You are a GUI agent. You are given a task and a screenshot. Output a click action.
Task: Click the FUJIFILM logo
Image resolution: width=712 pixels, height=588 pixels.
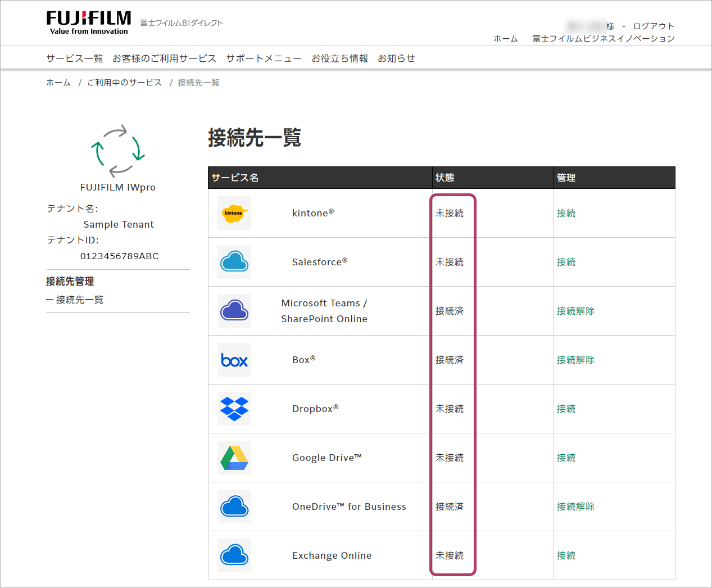[89, 22]
